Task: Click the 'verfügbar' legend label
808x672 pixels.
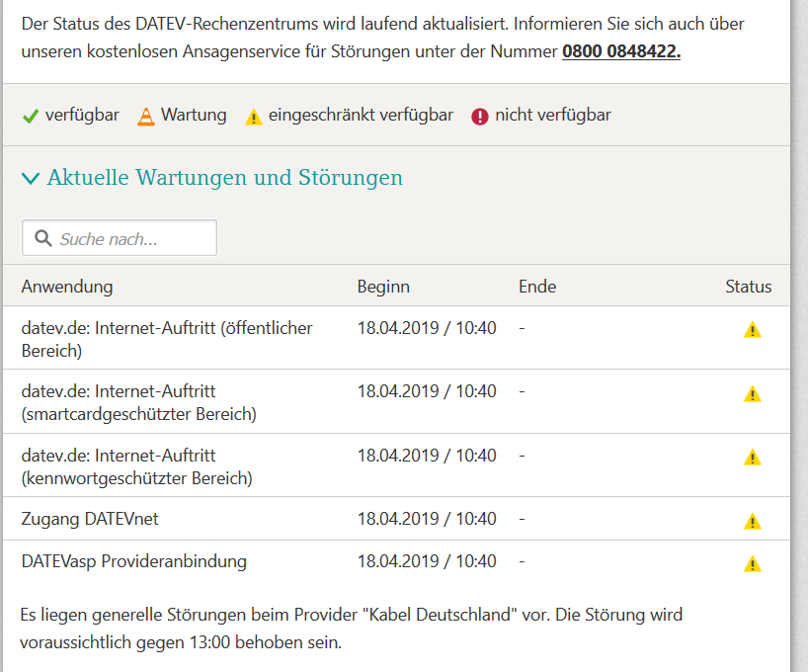Action: pyautogui.click(x=82, y=115)
